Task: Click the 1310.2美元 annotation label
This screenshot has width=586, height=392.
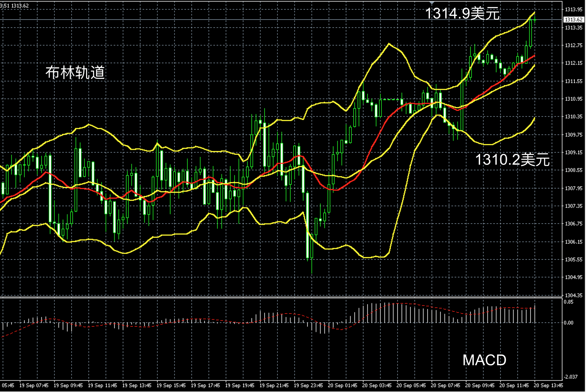Action: click(x=512, y=160)
